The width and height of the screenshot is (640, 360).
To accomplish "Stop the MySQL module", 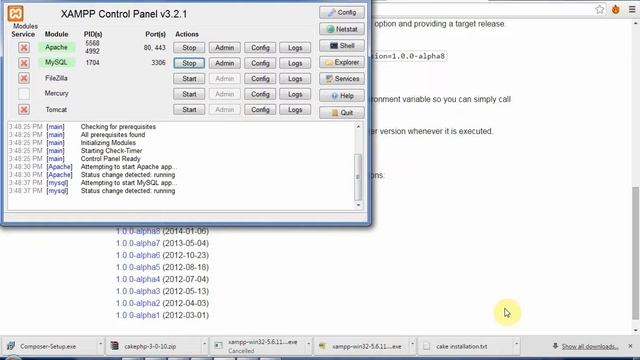I will [x=189, y=63].
